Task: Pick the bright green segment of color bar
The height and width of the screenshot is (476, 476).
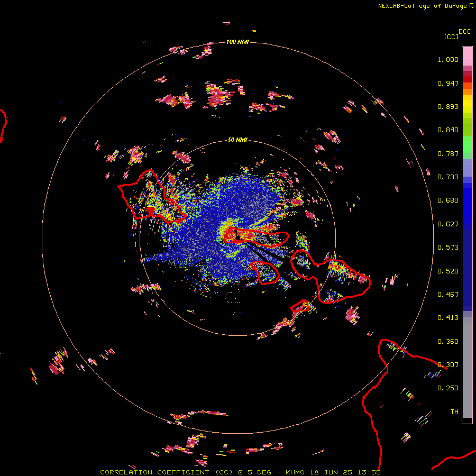Action: (x=467, y=144)
